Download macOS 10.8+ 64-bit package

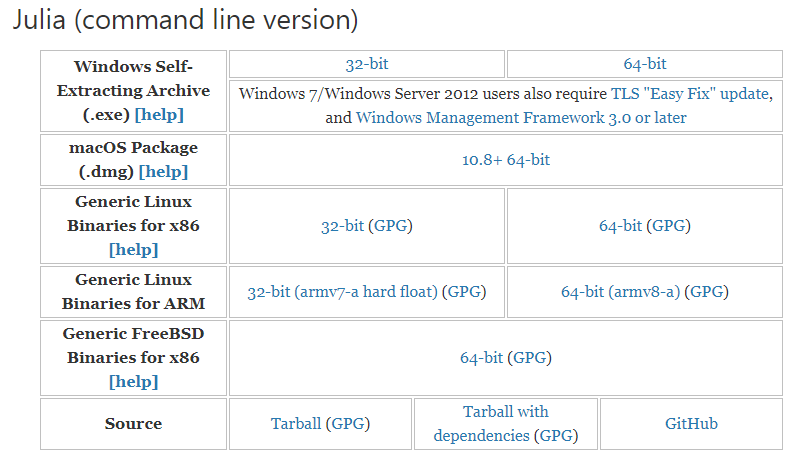(505, 159)
